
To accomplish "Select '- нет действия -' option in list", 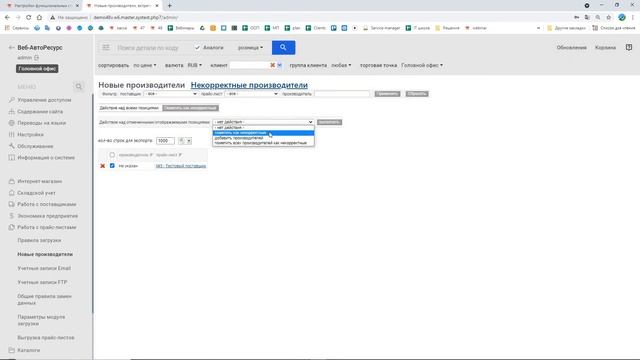I will click(263, 128).
